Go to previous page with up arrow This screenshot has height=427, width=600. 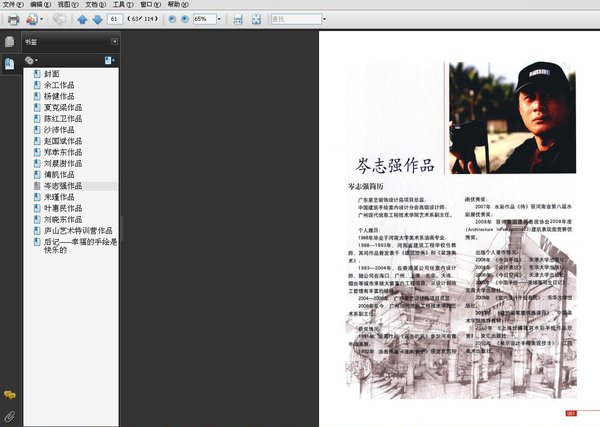(x=83, y=19)
